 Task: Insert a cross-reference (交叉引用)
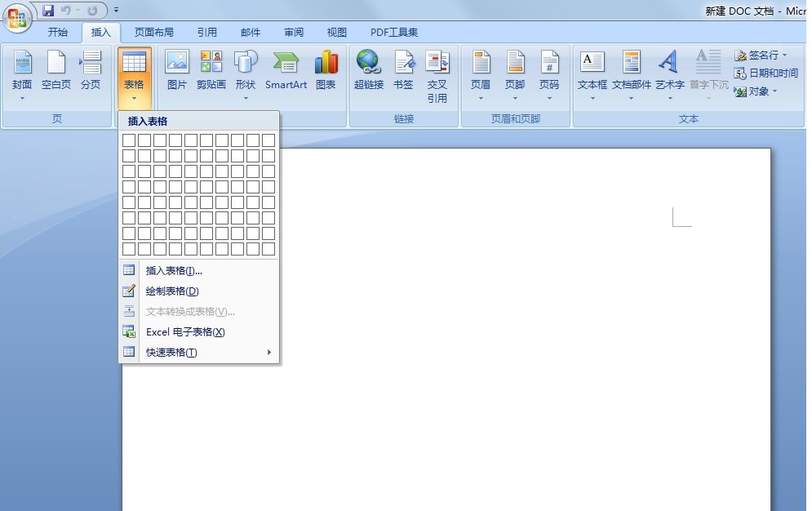437,76
